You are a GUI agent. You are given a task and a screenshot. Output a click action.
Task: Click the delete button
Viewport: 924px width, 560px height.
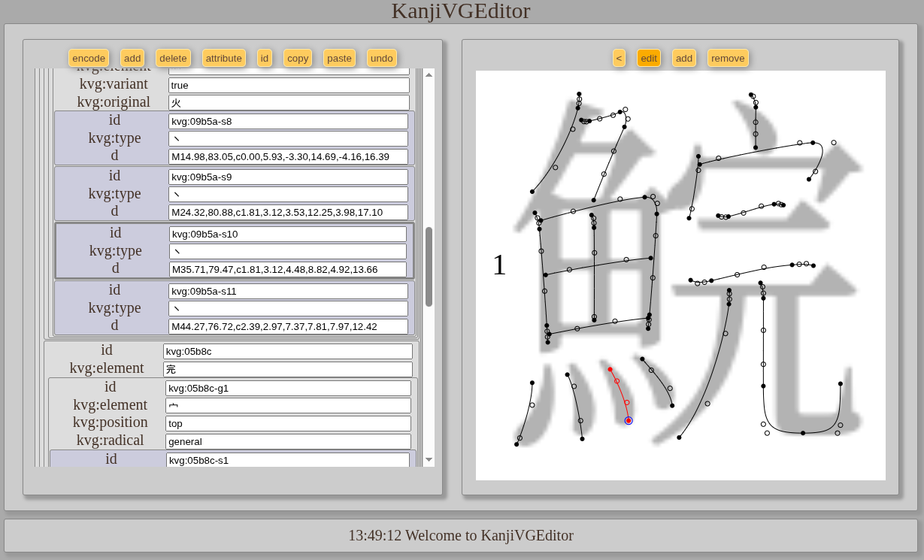click(x=173, y=58)
